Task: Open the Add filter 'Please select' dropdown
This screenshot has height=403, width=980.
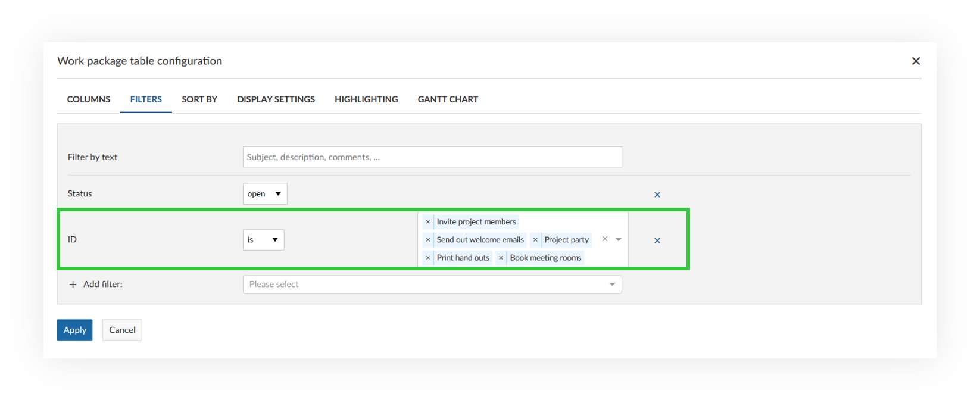Action: pos(432,285)
